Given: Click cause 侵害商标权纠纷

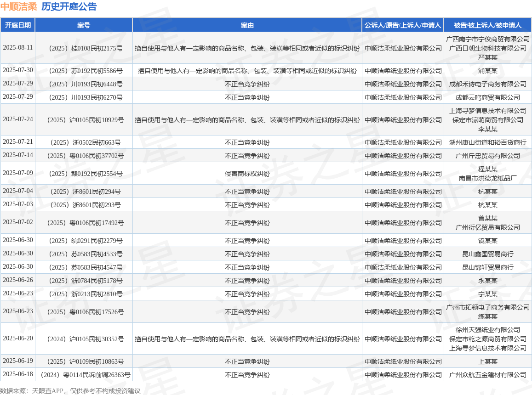Looking at the screenshot, I should [x=247, y=174].
